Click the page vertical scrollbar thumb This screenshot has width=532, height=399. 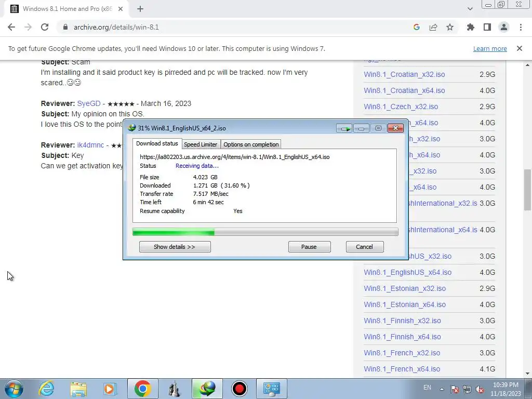point(528,190)
